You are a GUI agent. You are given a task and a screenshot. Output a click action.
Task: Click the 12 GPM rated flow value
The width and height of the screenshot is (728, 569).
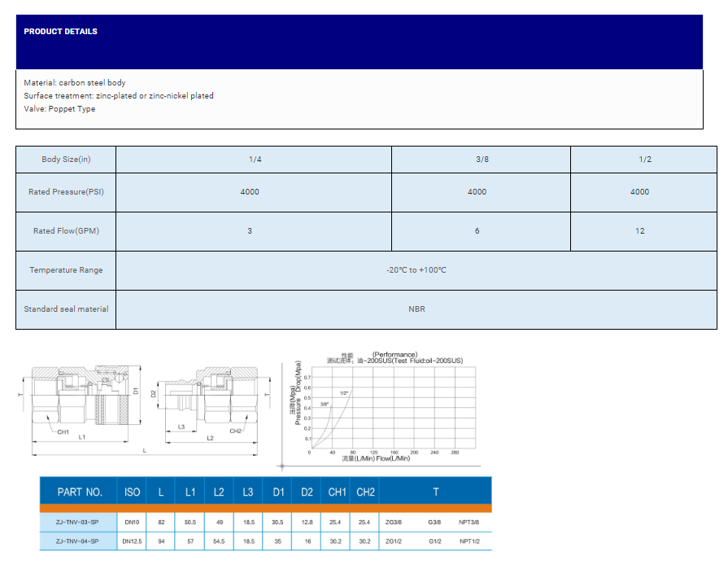639,231
